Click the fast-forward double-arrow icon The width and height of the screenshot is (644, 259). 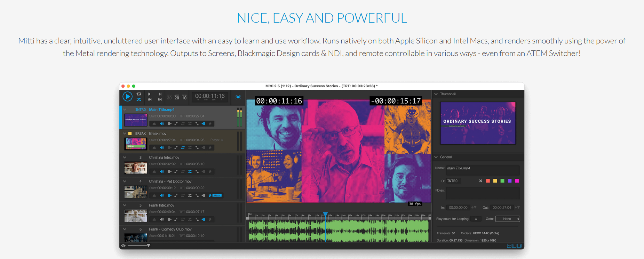pyautogui.click(x=160, y=99)
